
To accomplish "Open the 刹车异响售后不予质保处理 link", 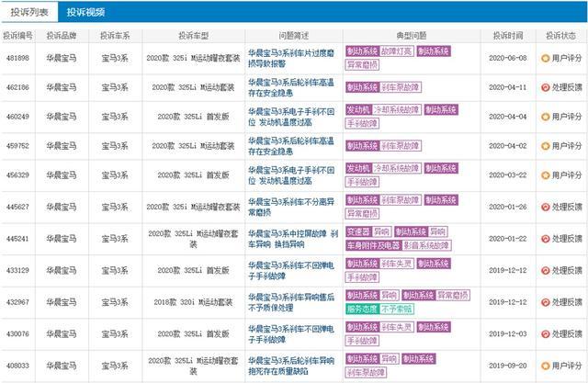I will (x=291, y=302).
